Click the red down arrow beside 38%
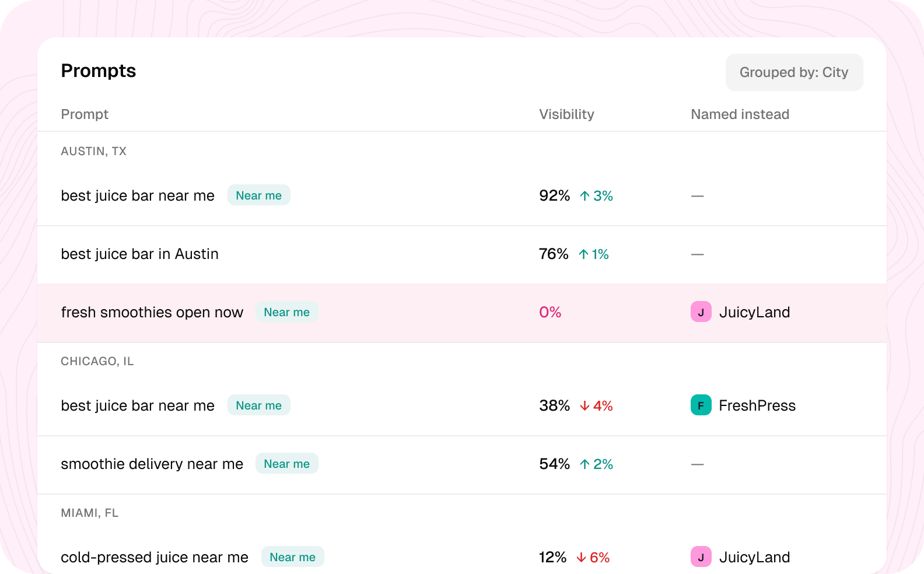The image size is (924, 574). point(584,406)
